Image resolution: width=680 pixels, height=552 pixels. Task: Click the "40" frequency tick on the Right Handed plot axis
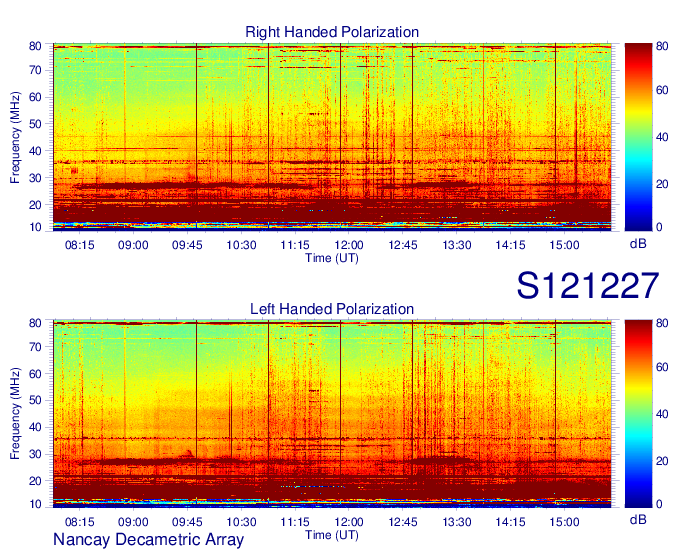click(35, 151)
